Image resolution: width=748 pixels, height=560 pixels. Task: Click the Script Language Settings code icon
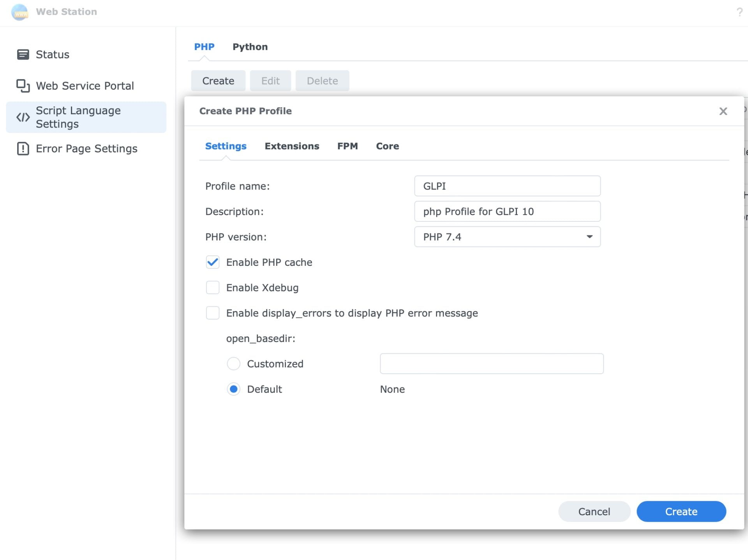tap(23, 117)
